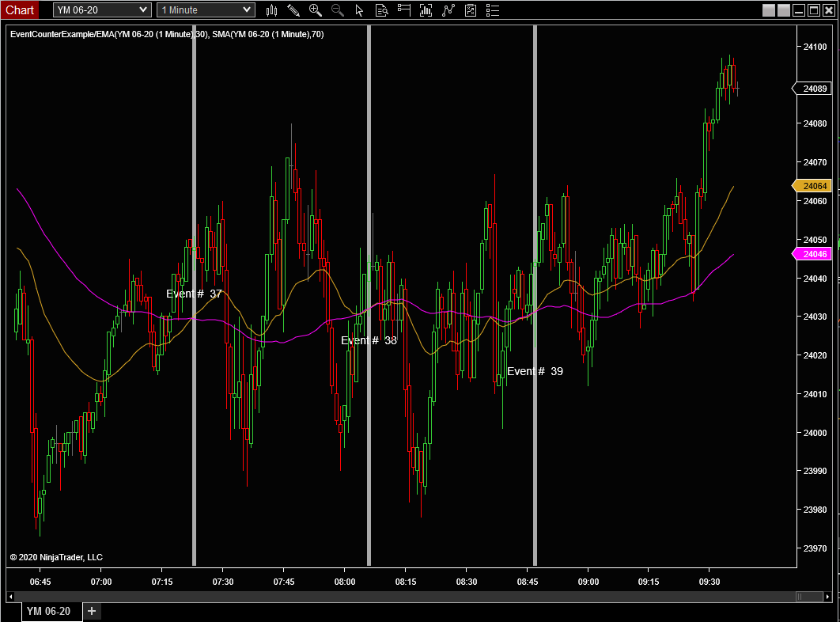Open the 1 Minute interval dropdown
Image resolution: width=840 pixels, height=622 pixels.
pos(206,10)
